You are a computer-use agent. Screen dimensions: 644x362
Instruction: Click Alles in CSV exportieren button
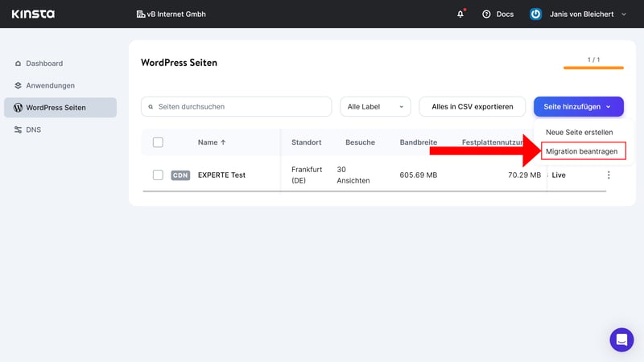pyautogui.click(x=472, y=107)
